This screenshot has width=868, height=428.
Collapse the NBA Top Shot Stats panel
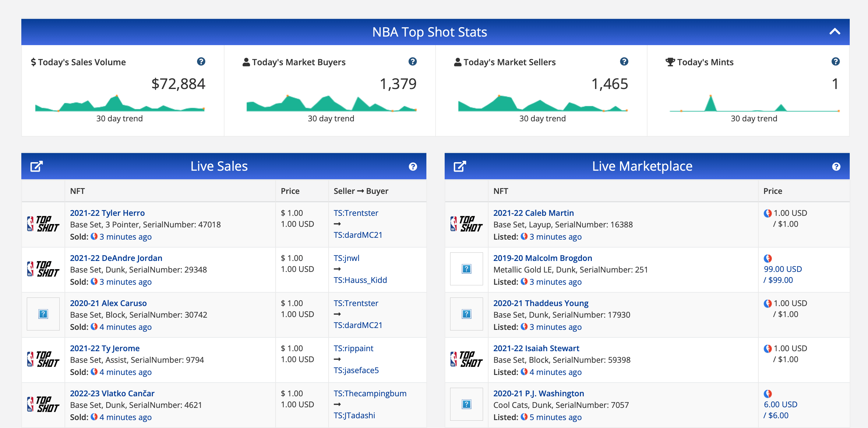(x=834, y=32)
